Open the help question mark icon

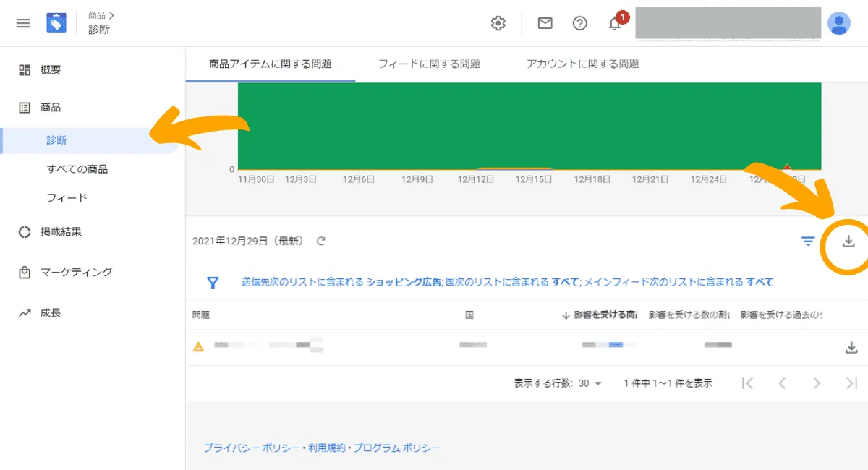pyautogui.click(x=579, y=23)
